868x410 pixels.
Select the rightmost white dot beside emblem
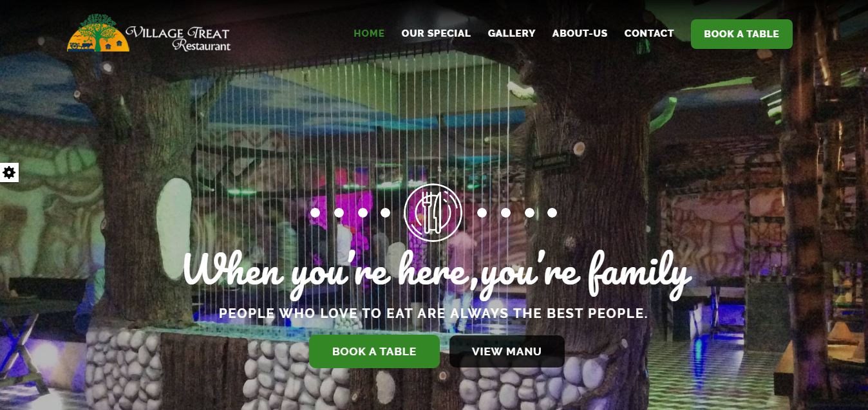552,212
